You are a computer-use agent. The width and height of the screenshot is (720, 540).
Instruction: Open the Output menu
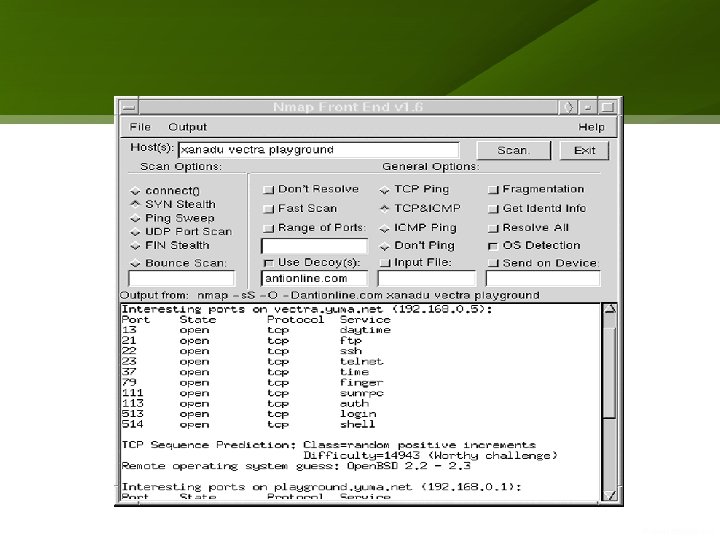pos(187,127)
